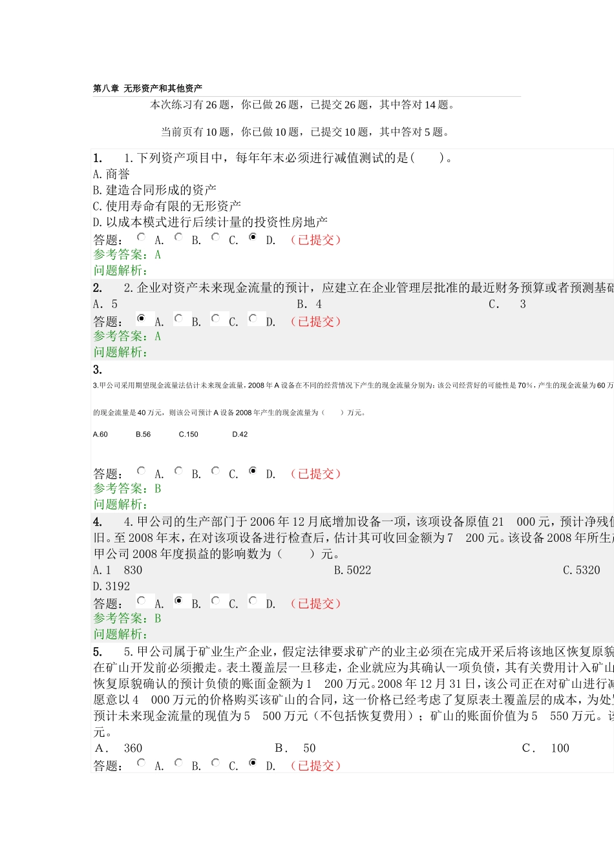This screenshot has height=868, width=614.
Task: Select radio option D for question 2
Action: [253, 318]
